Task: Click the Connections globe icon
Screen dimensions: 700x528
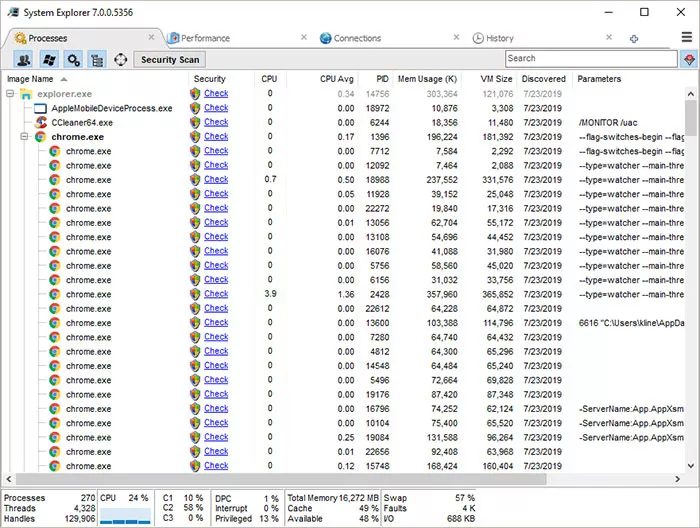Action: coord(325,38)
